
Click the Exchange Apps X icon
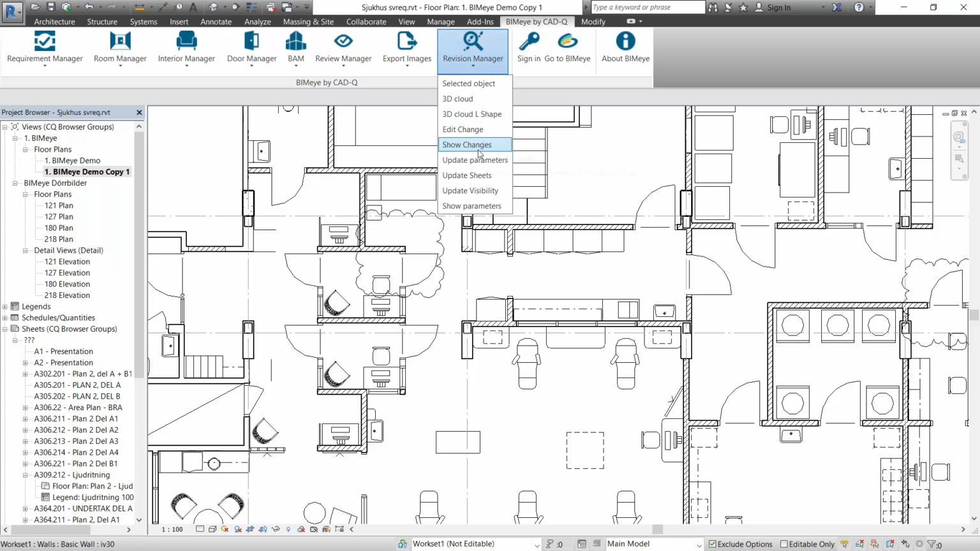tap(836, 7)
